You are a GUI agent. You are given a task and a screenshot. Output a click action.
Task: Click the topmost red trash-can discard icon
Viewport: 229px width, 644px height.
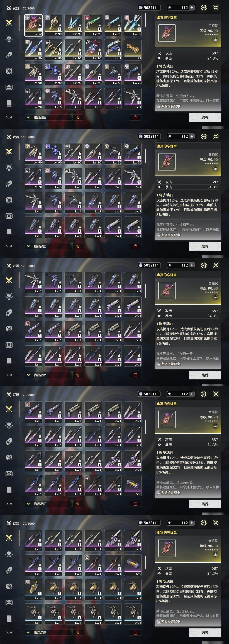135,118
